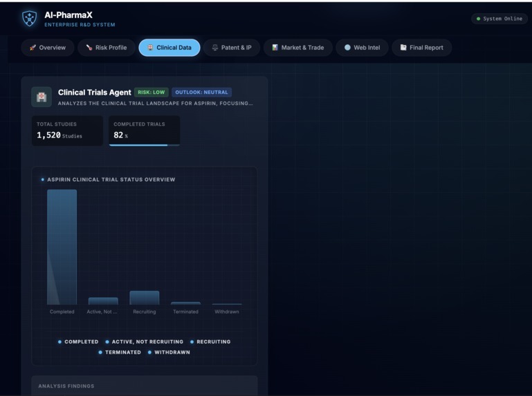Open the Final Report tab
The image size is (532, 396).
pyautogui.click(x=422, y=48)
